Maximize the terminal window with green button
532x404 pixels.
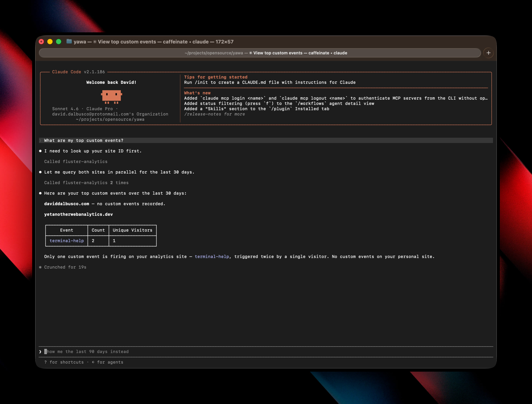pyautogui.click(x=59, y=42)
